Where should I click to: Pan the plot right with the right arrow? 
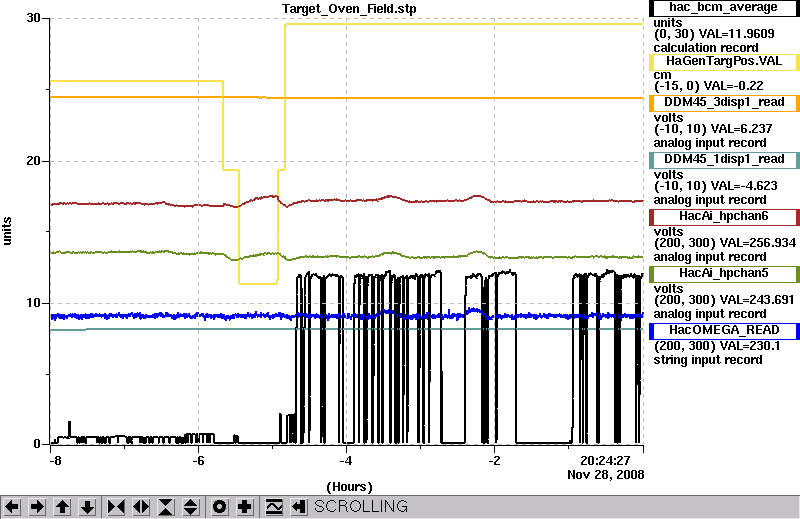tap(37, 507)
